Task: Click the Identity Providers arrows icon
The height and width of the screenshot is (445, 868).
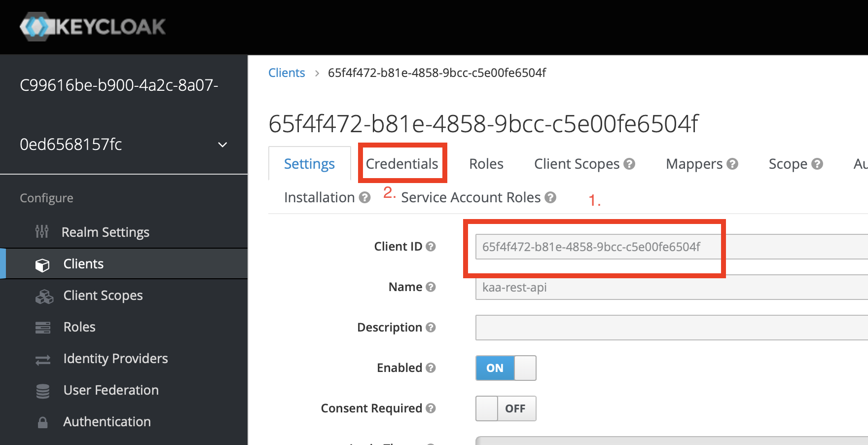Action: [x=43, y=360]
